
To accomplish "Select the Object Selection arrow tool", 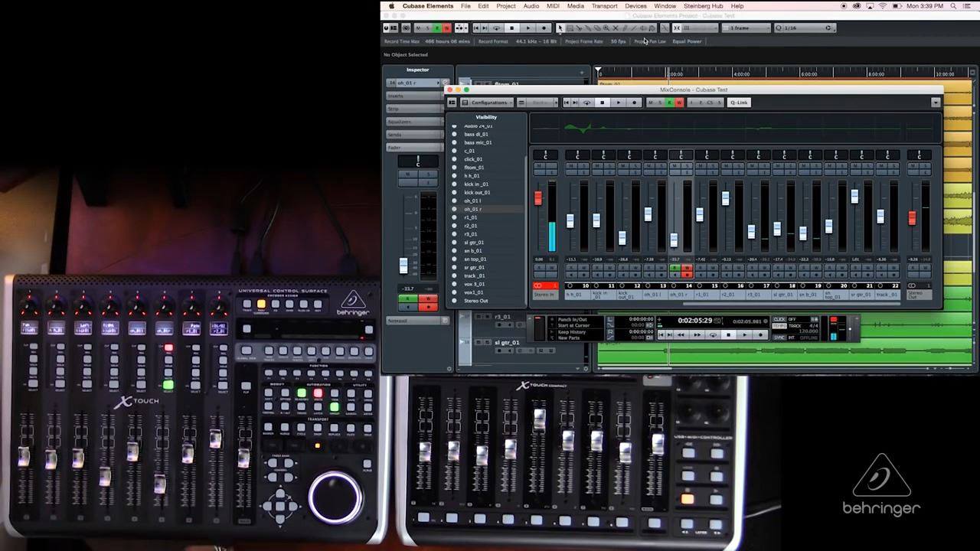I will click(560, 28).
